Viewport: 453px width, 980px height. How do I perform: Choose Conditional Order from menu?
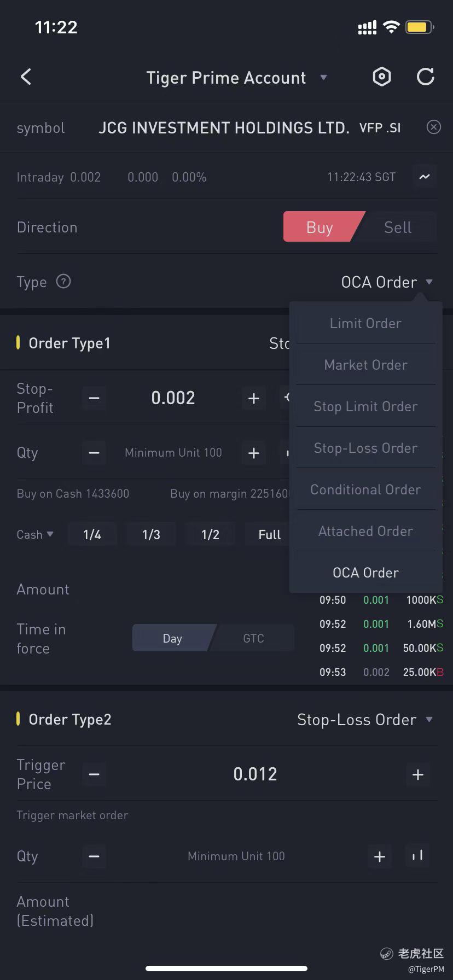[x=365, y=489]
